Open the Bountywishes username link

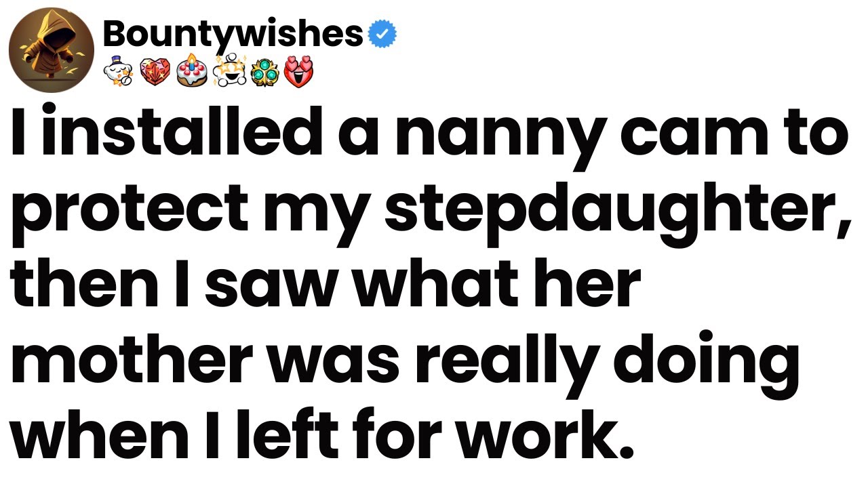click(x=233, y=32)
